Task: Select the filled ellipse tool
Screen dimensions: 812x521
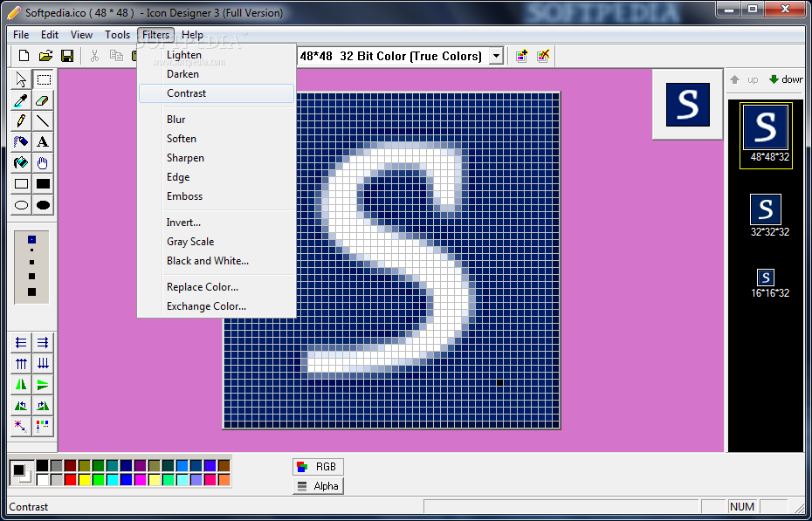Action: click(44, 205)
